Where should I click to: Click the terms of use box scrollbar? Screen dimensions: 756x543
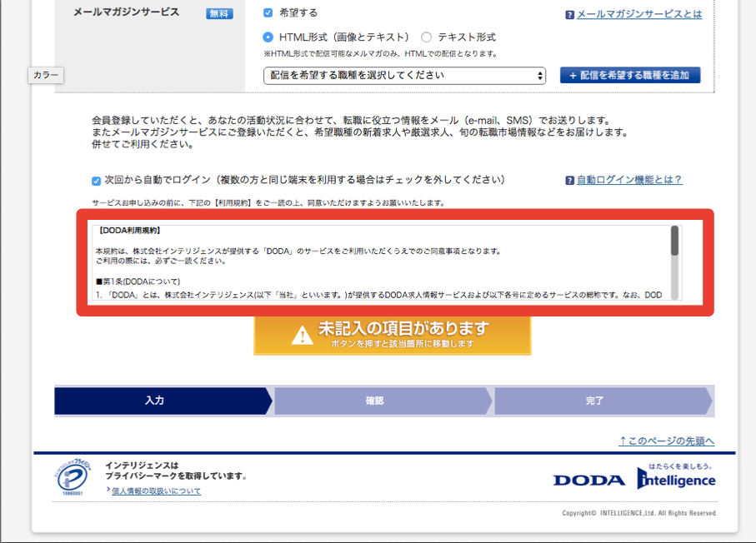pyautogui.click(x=674, y=241)
